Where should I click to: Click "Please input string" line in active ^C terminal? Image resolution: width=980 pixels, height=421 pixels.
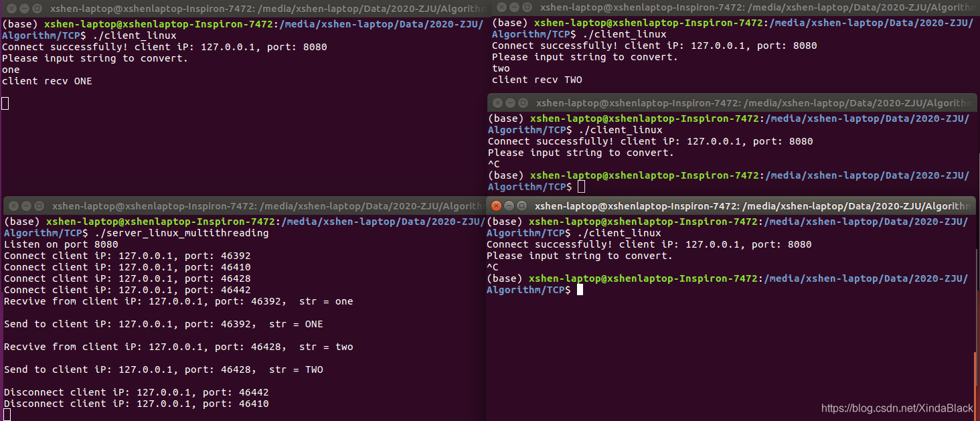(580, 256)
